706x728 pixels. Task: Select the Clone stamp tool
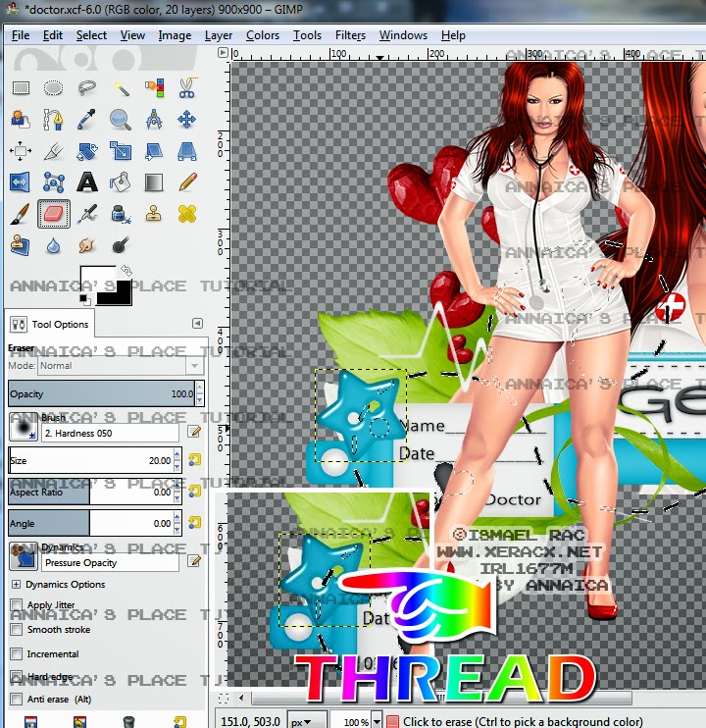tap(154, 214)
